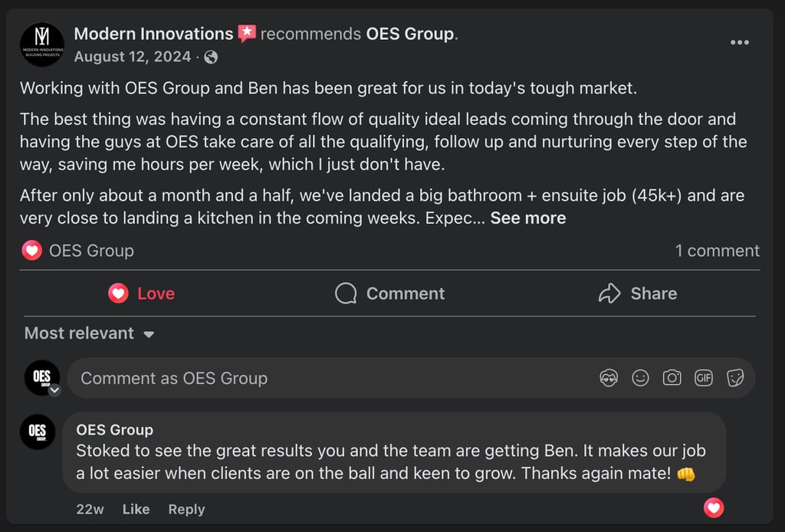Reply to the OES Group comment

coord(186,509)
